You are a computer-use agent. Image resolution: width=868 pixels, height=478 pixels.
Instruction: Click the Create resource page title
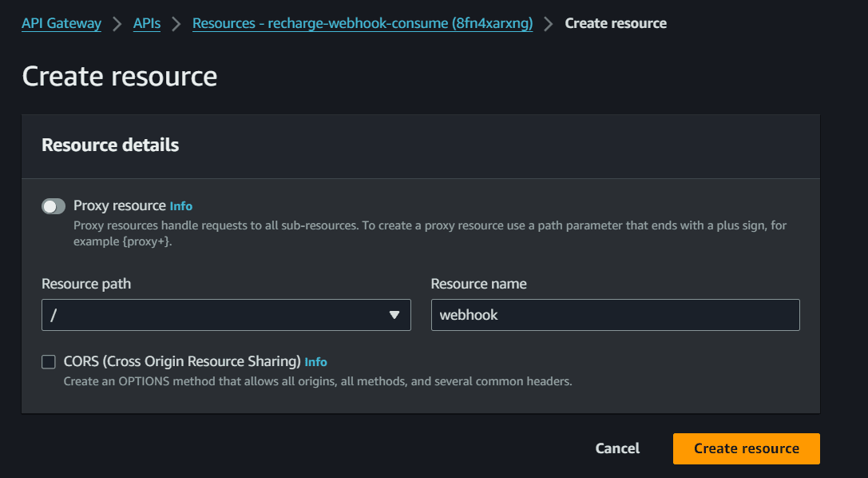(120, 76)
